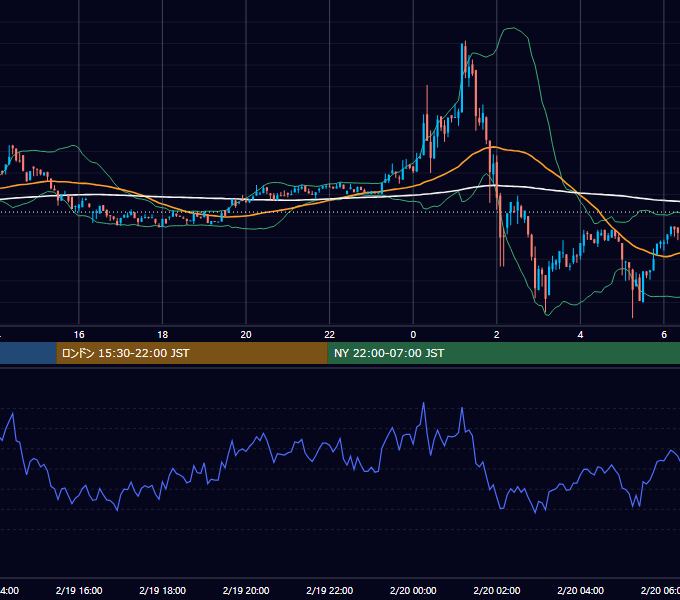
Task: Click the 4 hour label on price chart axis
Action: pyautogui.click(x=580, y=335)
